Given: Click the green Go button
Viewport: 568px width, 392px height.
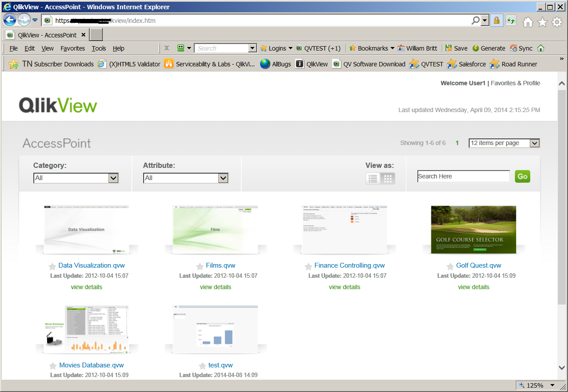Looking at the screenshot, I should [522, 176].
